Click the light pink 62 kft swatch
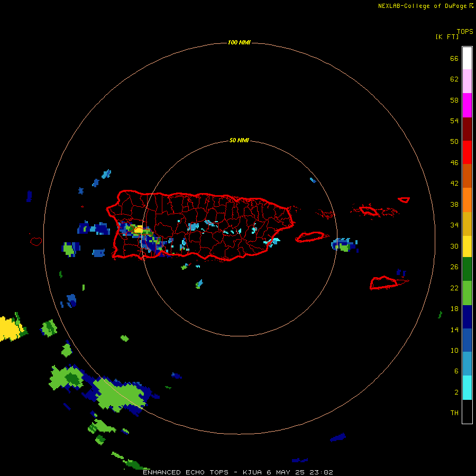The height and width of the screenshot is (476, 476). 467,81
